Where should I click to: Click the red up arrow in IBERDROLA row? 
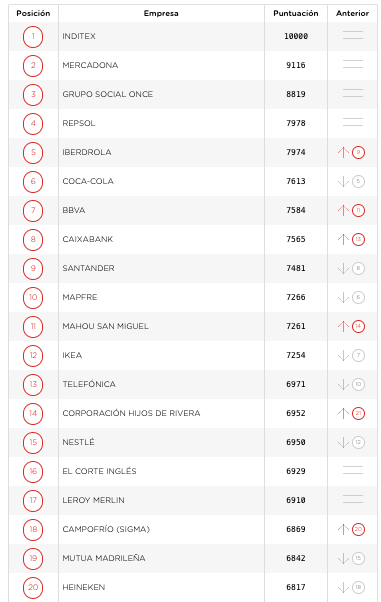click(343, 152)
